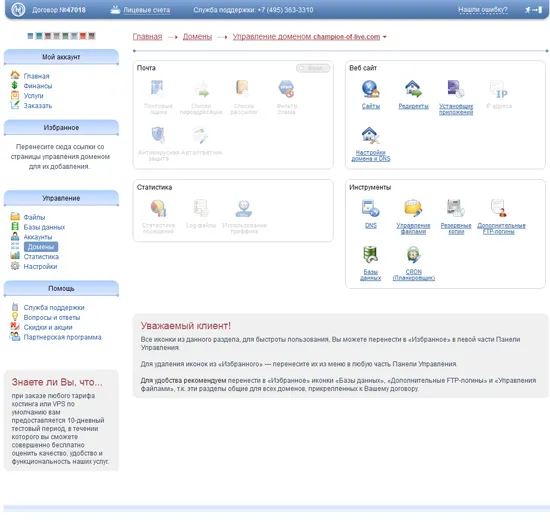Open Базы данных in the Управление sidebar menu
550x522 pixels.
[44, 227]
